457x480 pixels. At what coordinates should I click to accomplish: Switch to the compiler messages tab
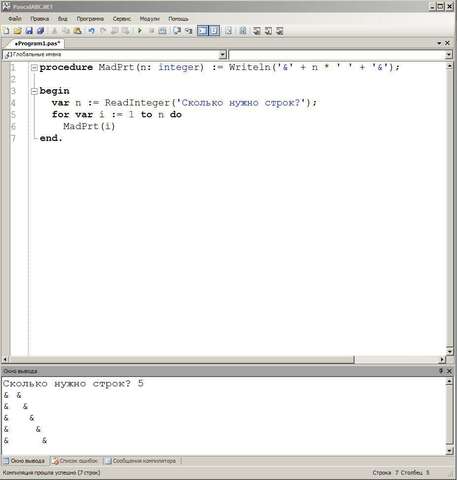140,461
